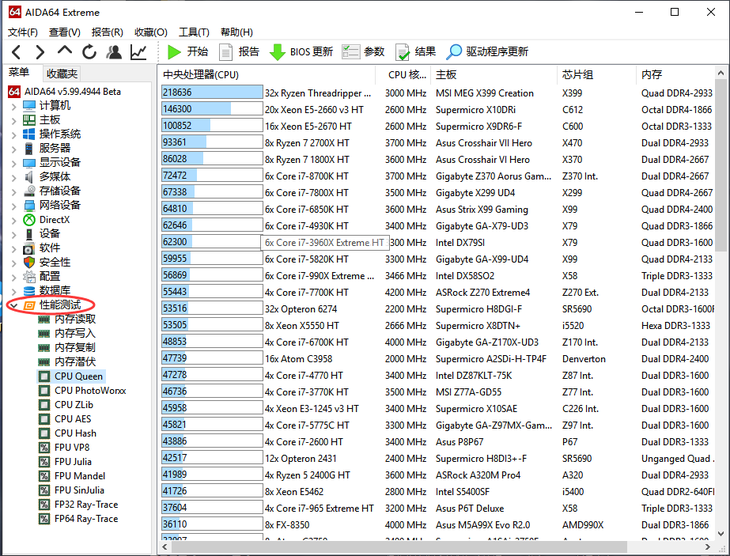Expand the 计算机 tree node
730x556 pixels.
coord(14,107)
